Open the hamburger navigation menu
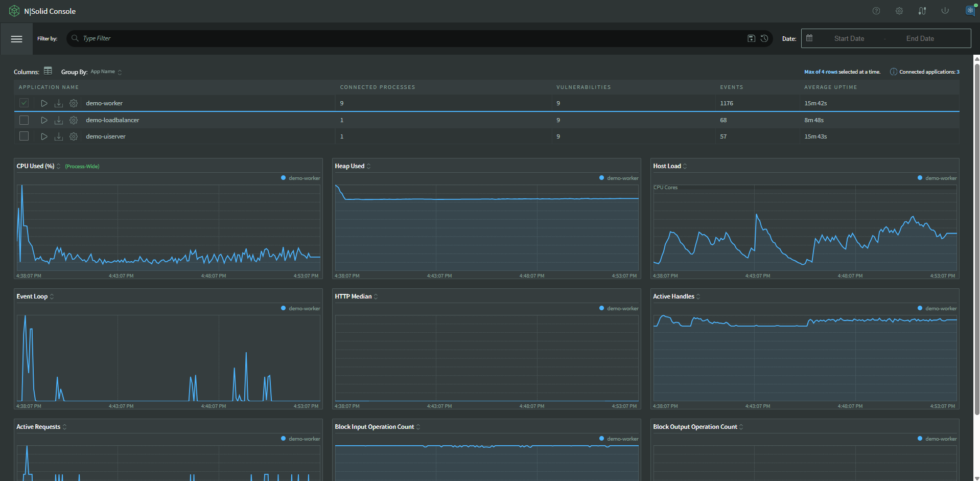 [16, 38]
